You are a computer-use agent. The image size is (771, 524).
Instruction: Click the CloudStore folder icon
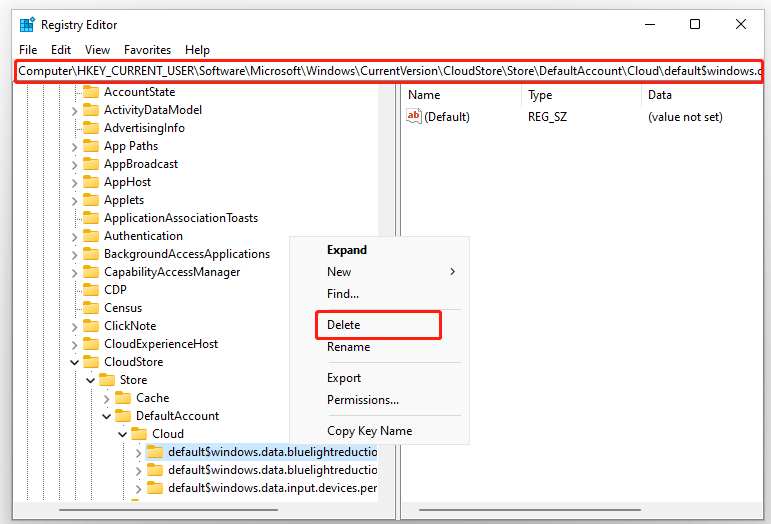coord(91,362)
